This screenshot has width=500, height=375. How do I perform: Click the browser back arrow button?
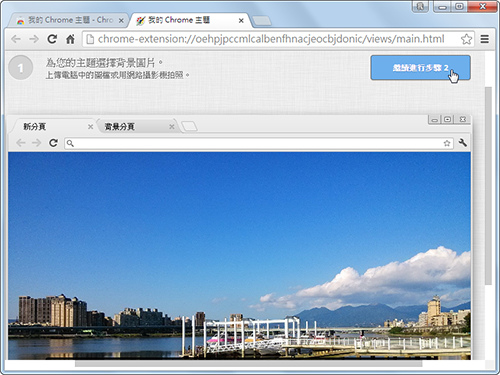coord(16,39)
